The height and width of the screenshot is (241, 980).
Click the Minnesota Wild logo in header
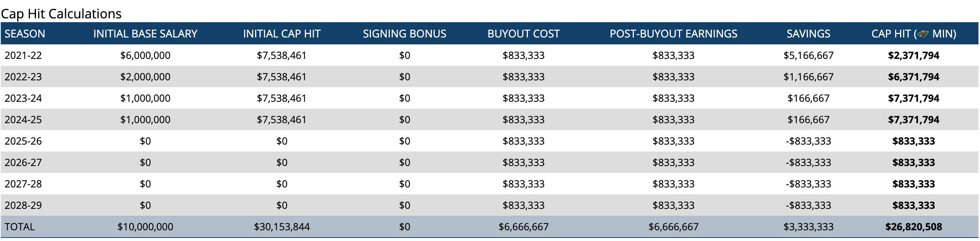[923, 34]
